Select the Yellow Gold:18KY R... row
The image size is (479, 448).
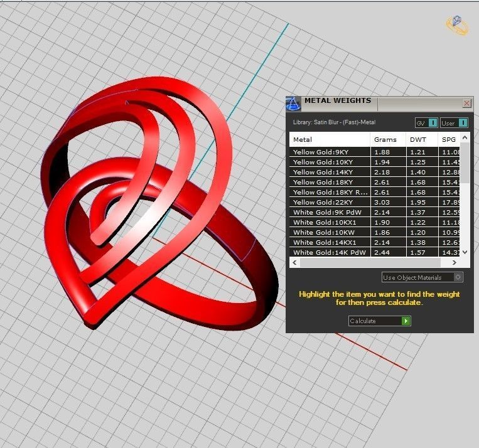(375, 192)
